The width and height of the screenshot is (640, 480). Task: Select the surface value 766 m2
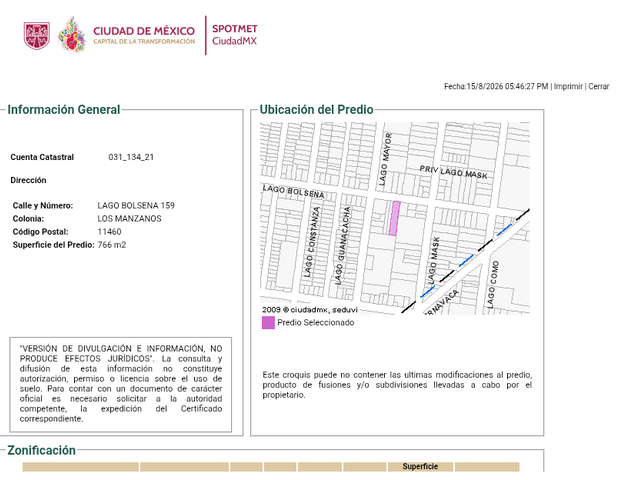tap(112, 244)
